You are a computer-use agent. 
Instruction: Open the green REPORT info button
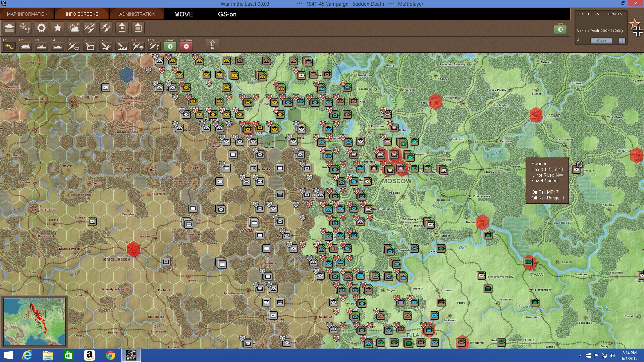click(170, 47)
